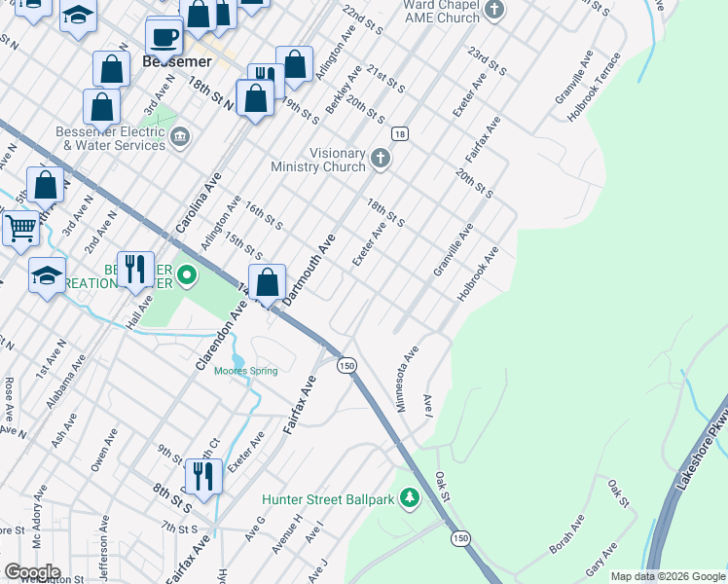Click the Holbrook Terrace street label
The width and height of the screenshot is (728, 584).
click(x=594, y=88)
